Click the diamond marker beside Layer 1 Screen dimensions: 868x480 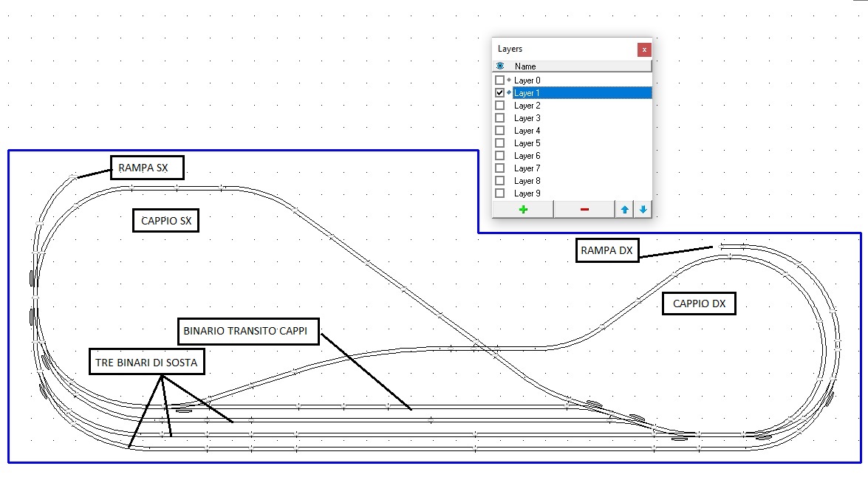509,92
